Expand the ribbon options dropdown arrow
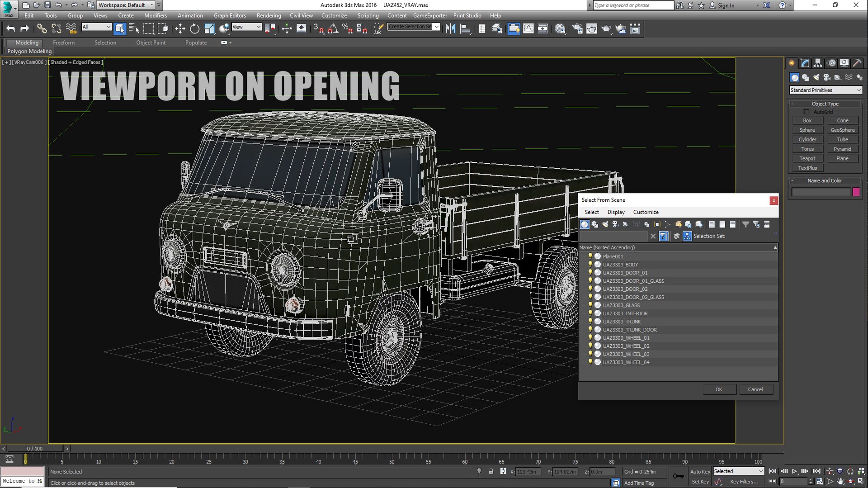 pos(231,43)
